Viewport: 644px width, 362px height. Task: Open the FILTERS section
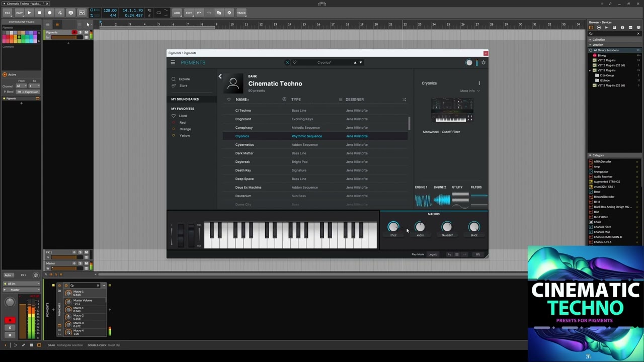coord(478,196)
